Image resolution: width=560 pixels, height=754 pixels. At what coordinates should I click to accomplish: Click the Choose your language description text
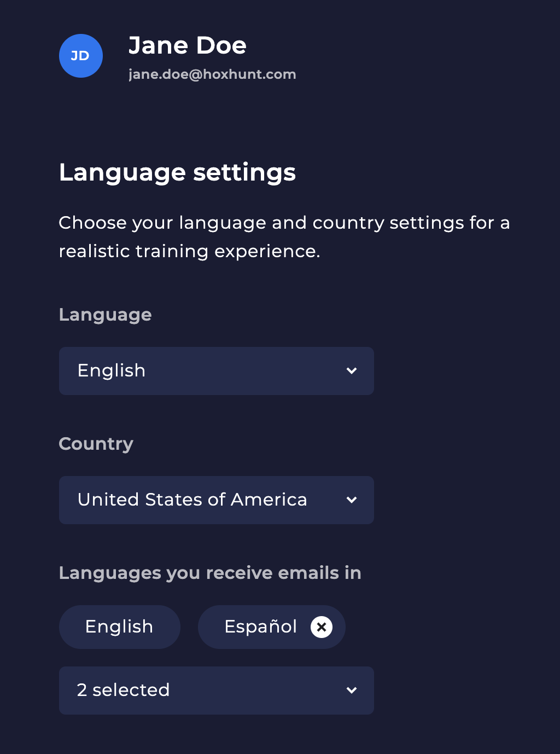[x=284, y=223]
